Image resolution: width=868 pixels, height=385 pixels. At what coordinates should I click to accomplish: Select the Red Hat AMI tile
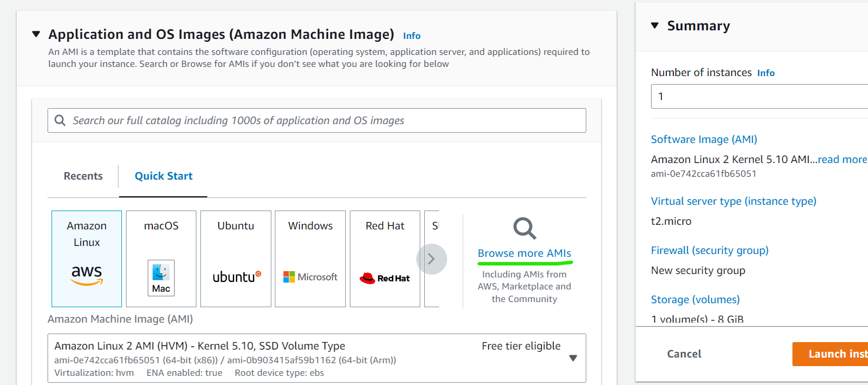coord(385,259)
